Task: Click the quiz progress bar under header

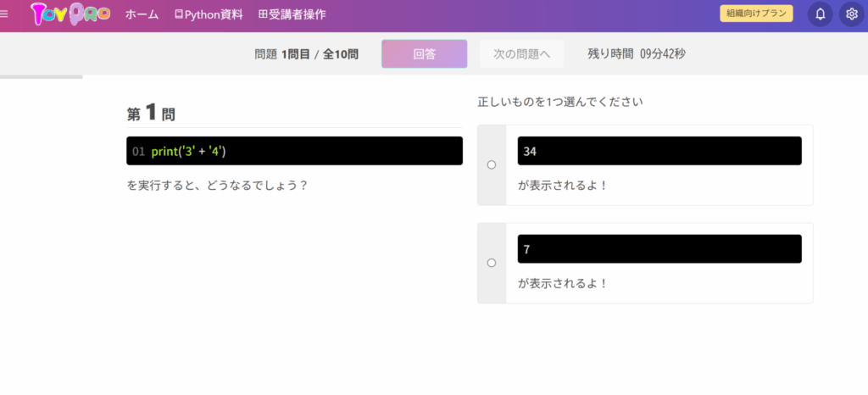Action: (41, 76)
